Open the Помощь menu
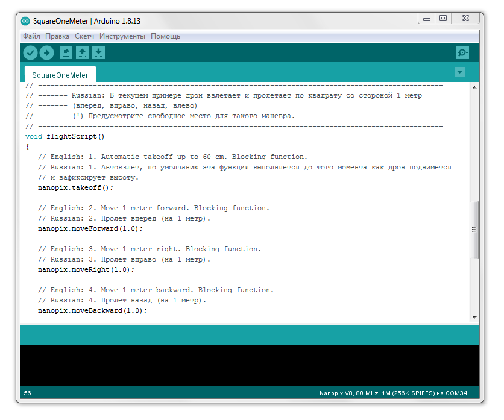 [x=165, y=36]
